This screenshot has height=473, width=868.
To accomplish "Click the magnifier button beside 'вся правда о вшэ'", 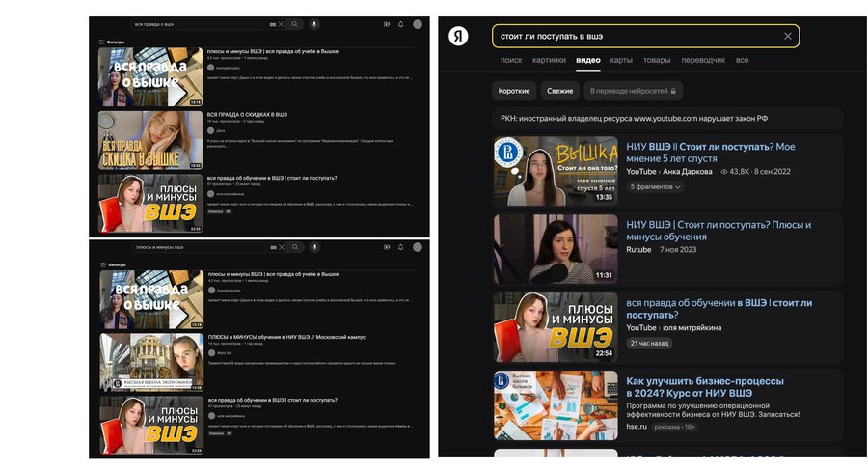I will [x=294, y=24].
